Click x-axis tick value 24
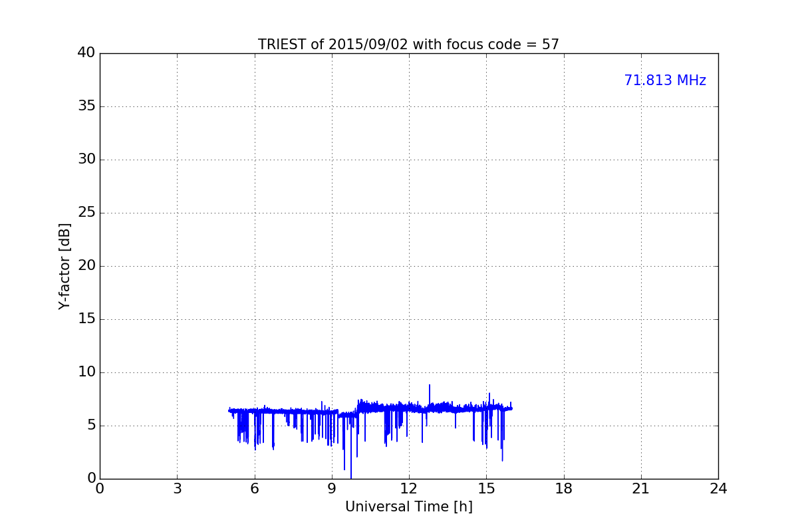Screen dimensions: 798x532 pyautogui.click(x=718, y=489)
